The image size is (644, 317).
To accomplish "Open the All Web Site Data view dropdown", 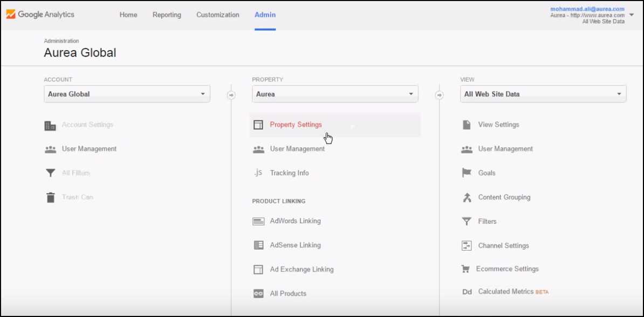I will (543, 94).
